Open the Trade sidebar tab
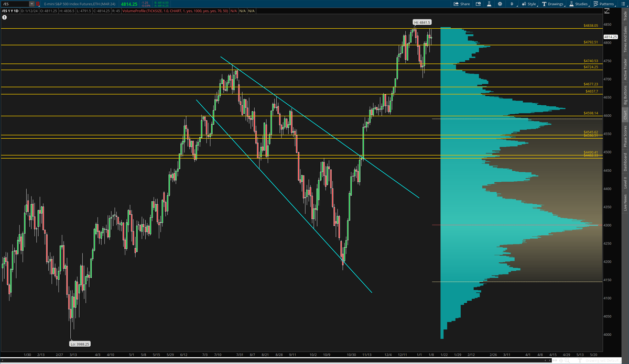629x364 pixels. click(x=625, y=15)
